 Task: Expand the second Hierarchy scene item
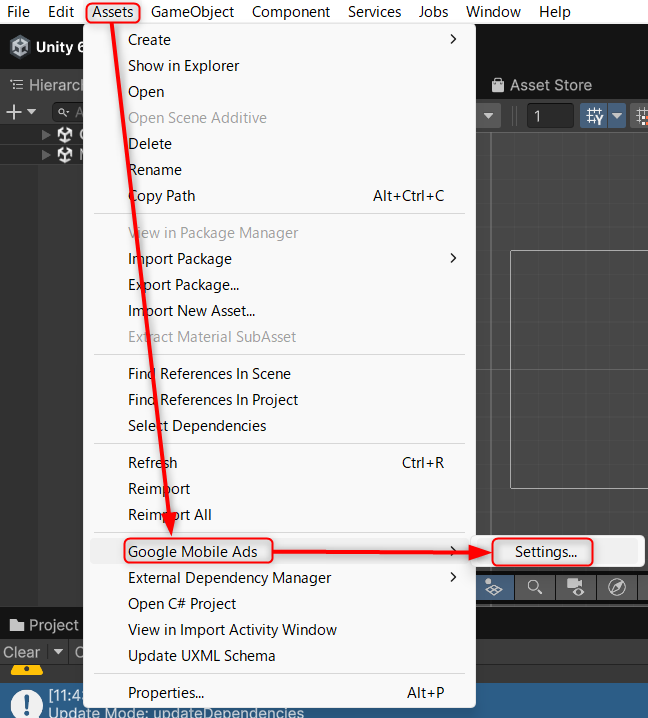click(46, 155)
